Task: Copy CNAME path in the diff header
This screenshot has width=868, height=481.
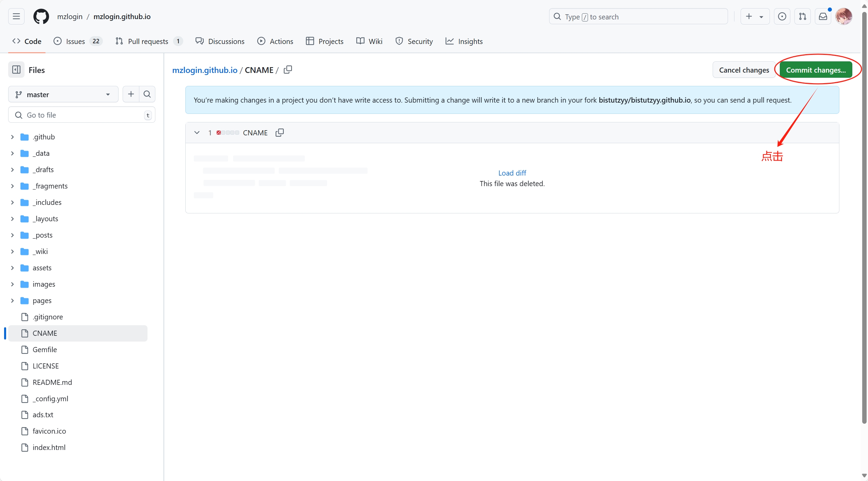Action: point(280,133)
